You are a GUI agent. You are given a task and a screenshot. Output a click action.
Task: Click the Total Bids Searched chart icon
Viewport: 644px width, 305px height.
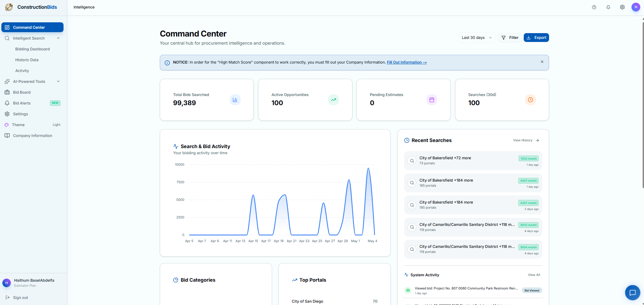pyautogui.click(x=235, y=100)
